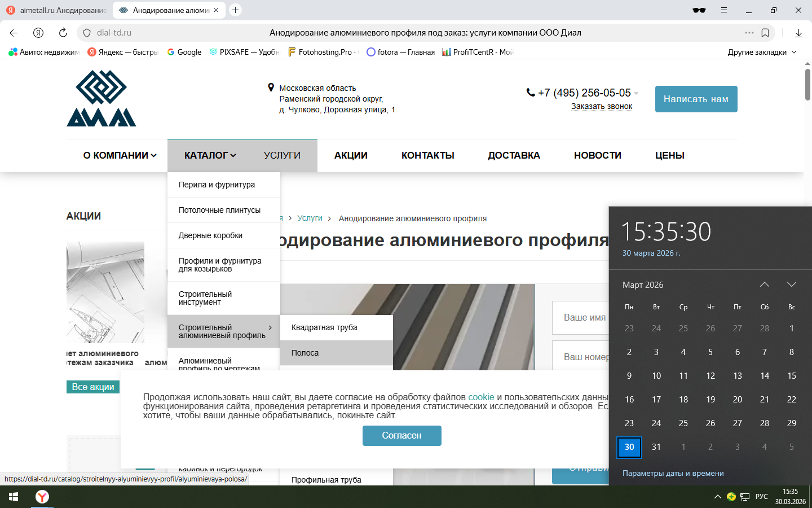Select Полоса in the submenu
This screenshot has width=812, height=508.
point(305,353)
